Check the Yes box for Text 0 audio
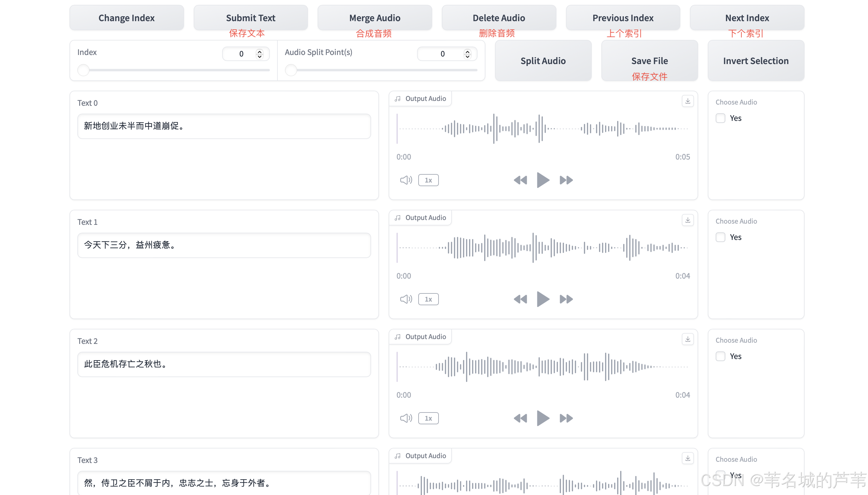Viewport: 868px width, 495px height. coord(720,118)
